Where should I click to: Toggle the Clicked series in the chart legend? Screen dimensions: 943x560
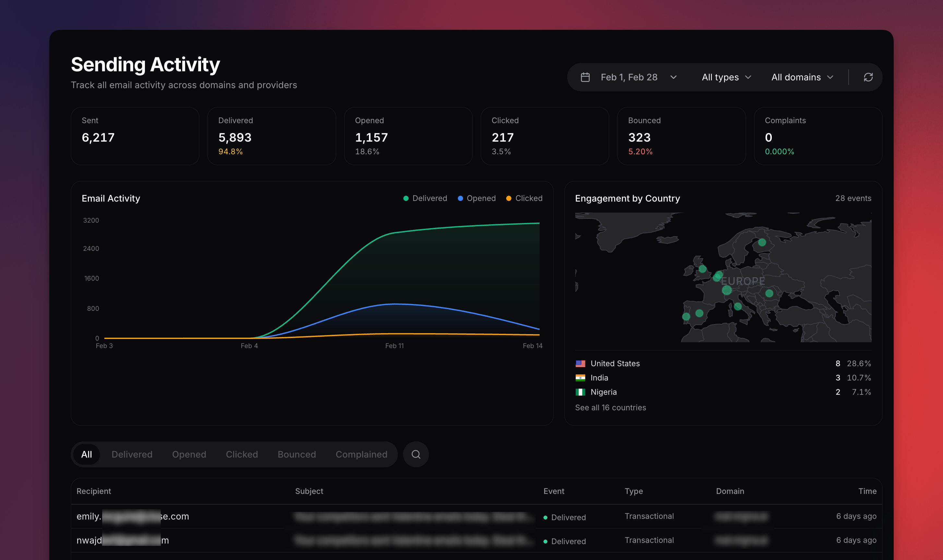click(529, 198)
